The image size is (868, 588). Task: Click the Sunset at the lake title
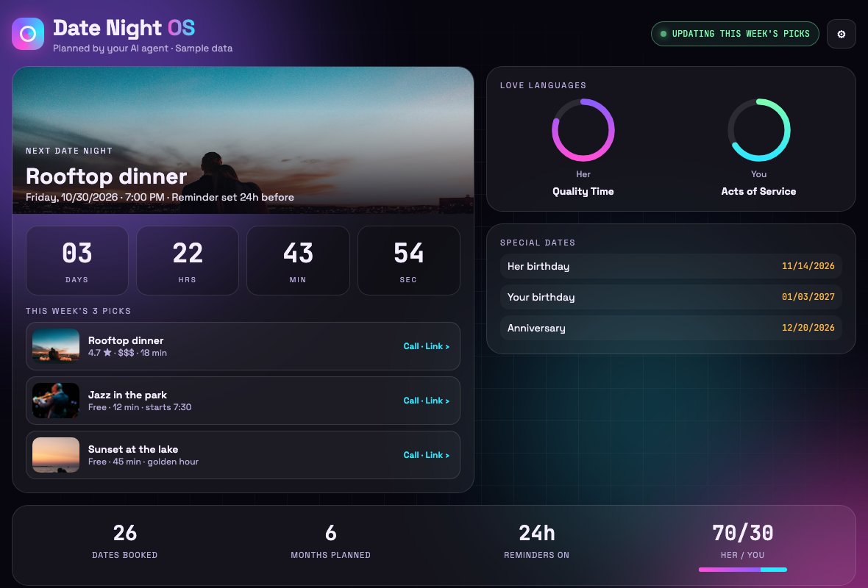133,449
